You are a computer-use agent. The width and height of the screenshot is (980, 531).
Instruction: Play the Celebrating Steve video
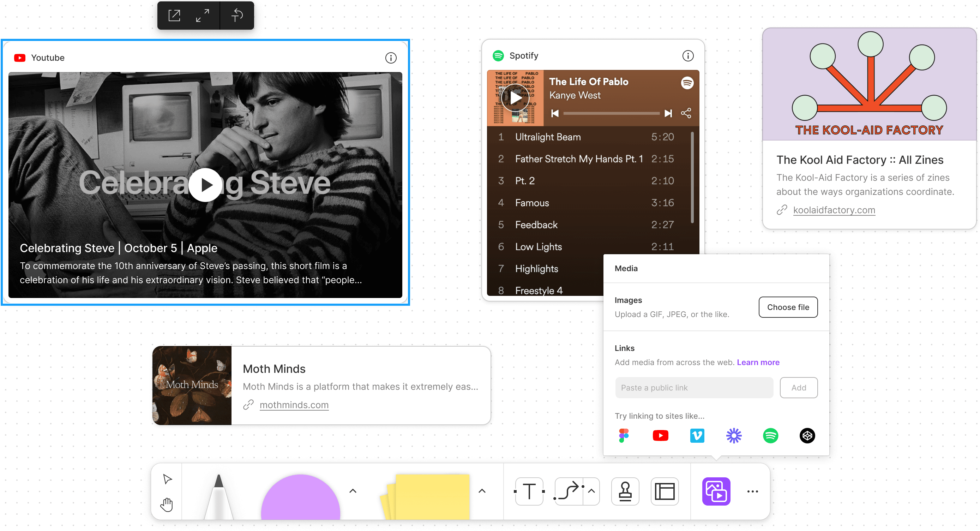click(205, 185)
